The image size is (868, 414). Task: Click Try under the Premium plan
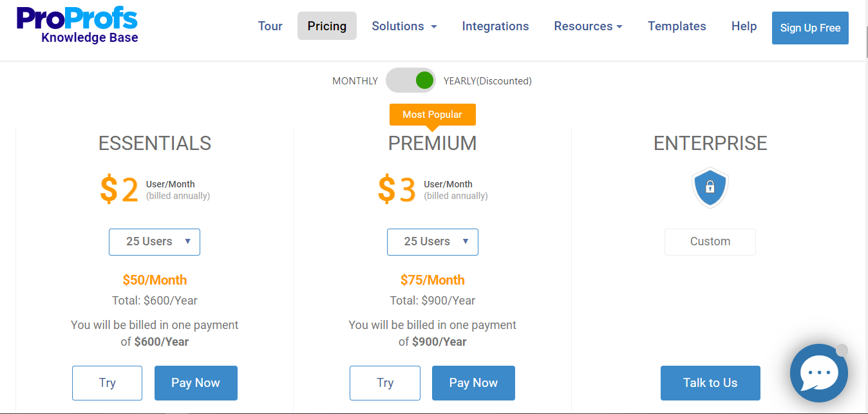pos(385,382)
